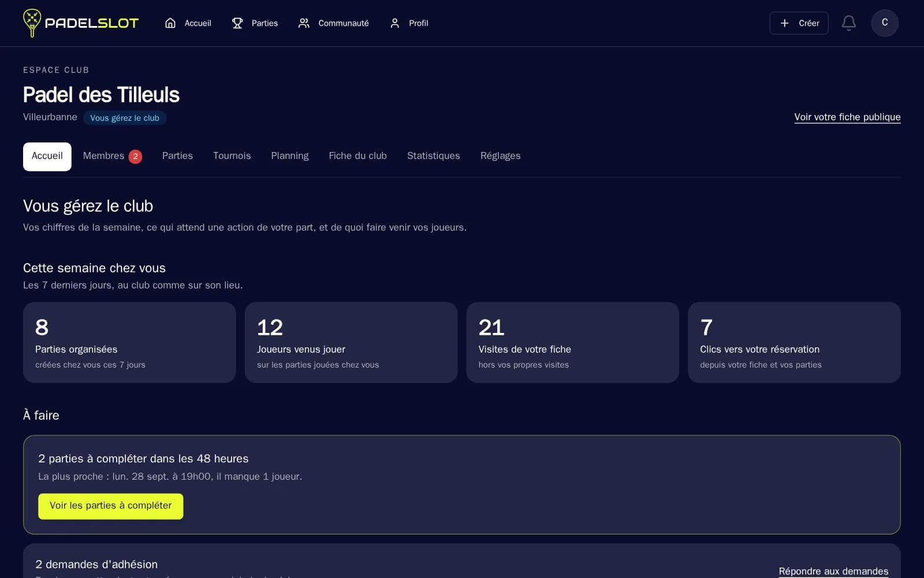This screenshot has height=578, width=924.
Task: Follow the Voir votre fiche publique link
Action: point(847,117)
